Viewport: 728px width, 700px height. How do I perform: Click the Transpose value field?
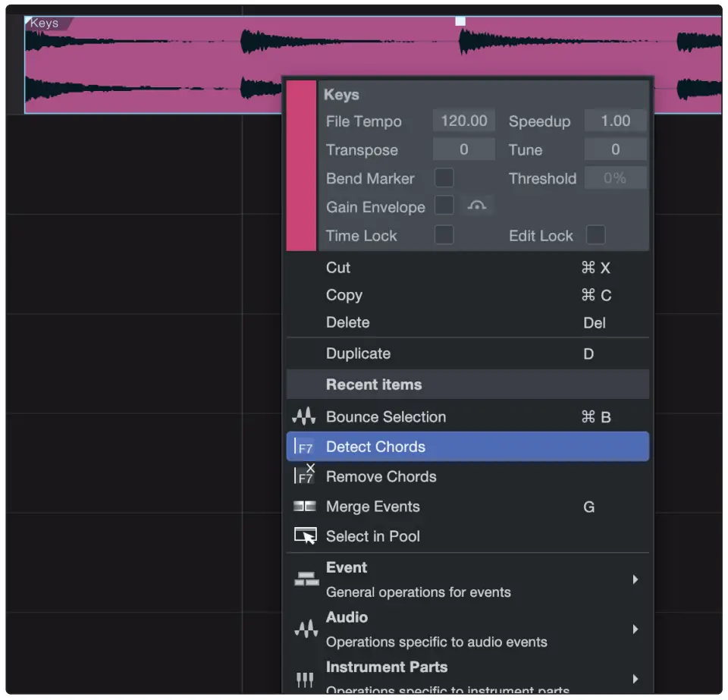464,149
